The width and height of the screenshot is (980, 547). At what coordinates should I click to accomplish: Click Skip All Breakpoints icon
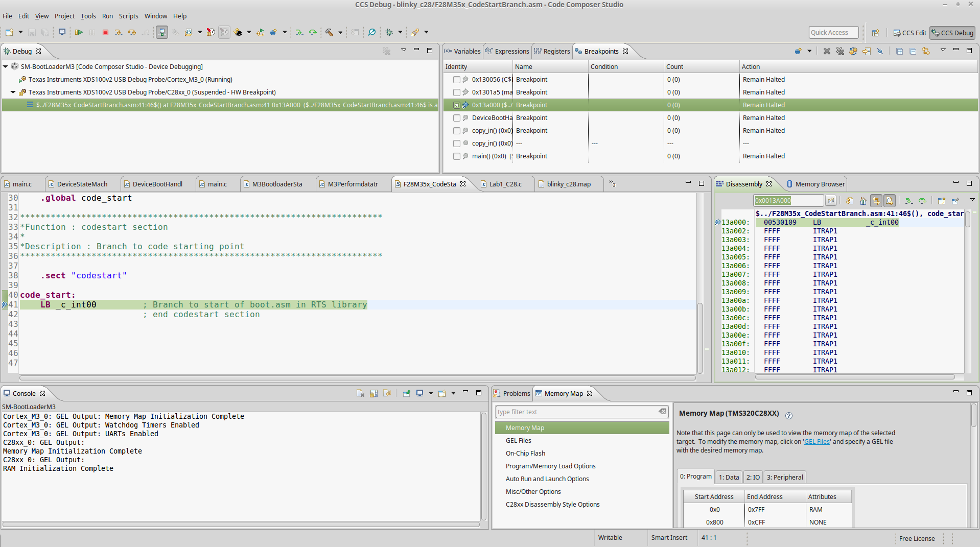coord(880,51)
